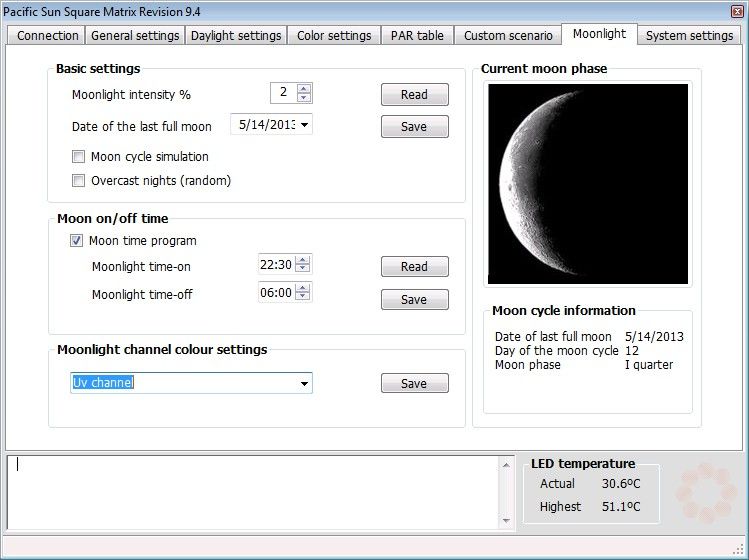This screenshot has width=749, height=560.
Task: Click log area scrollbar up arrow
Action: point(506,464)
